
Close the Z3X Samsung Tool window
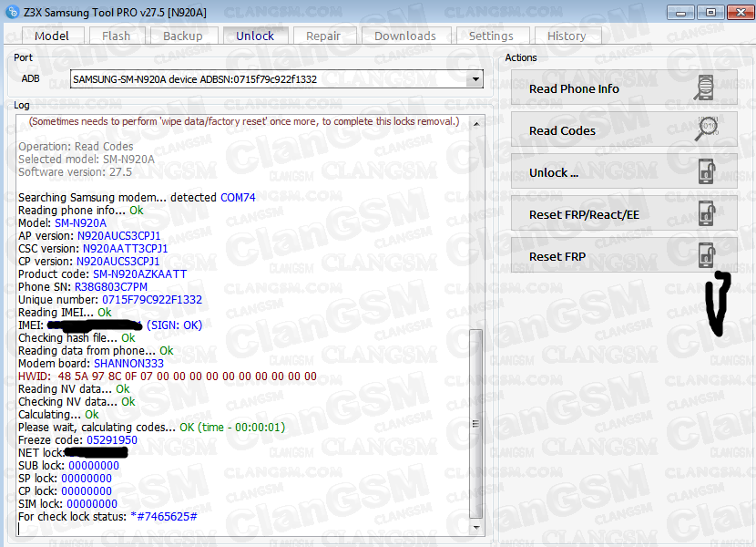(x=741, y=12)
